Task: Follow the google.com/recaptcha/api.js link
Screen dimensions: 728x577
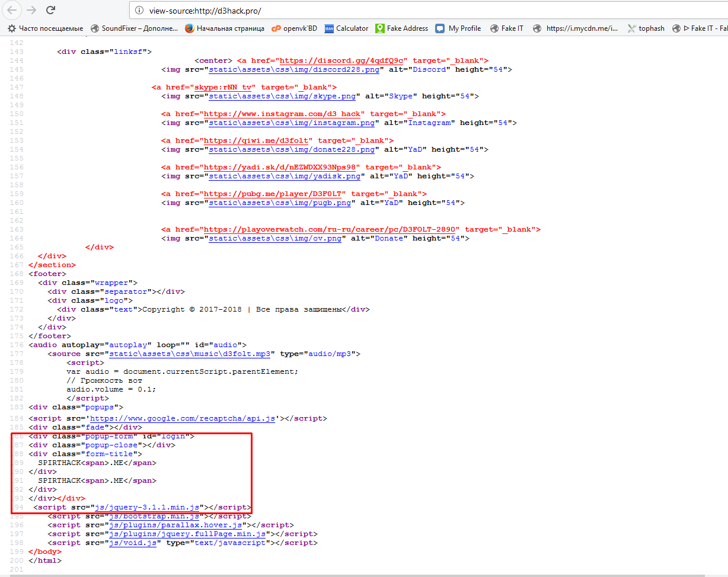Action: click(182, 418)
